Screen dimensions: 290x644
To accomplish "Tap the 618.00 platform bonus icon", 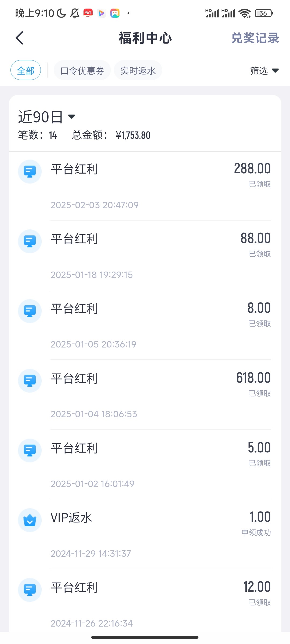I will point(30,380).
